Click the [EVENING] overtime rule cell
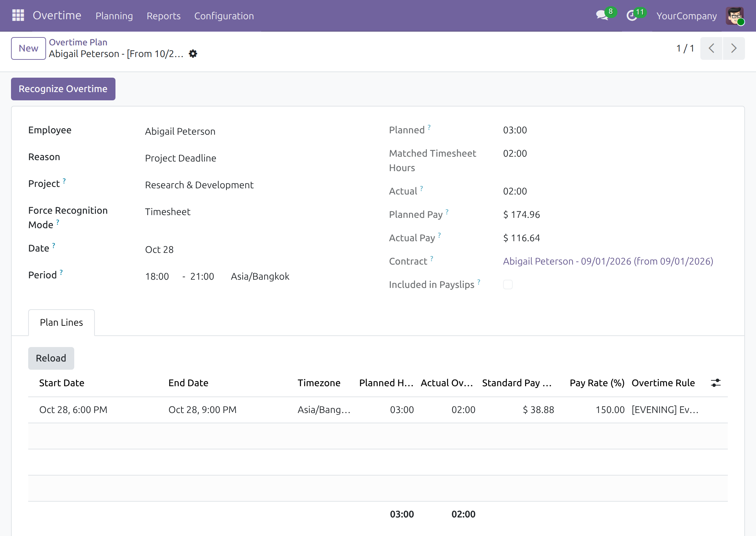Viewport: 756px width, 536px height. [x=665, y=410]
